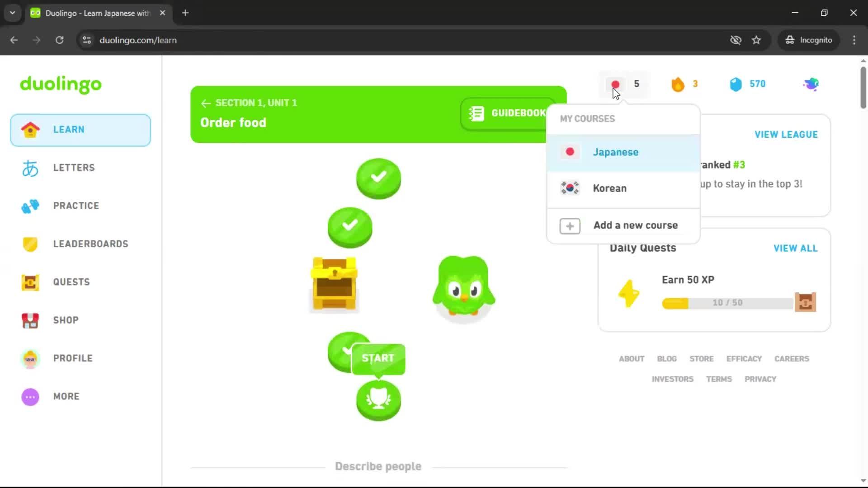The width and height of the screenshot is (868, 488).
Task: Select the Letters sidebar icon
Action: click(x=30, y=168)
